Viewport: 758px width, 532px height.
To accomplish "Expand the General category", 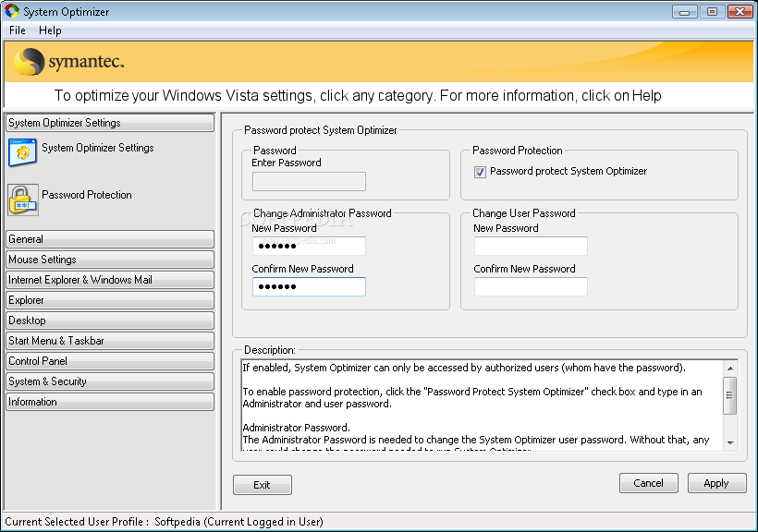I will [110, 239].
